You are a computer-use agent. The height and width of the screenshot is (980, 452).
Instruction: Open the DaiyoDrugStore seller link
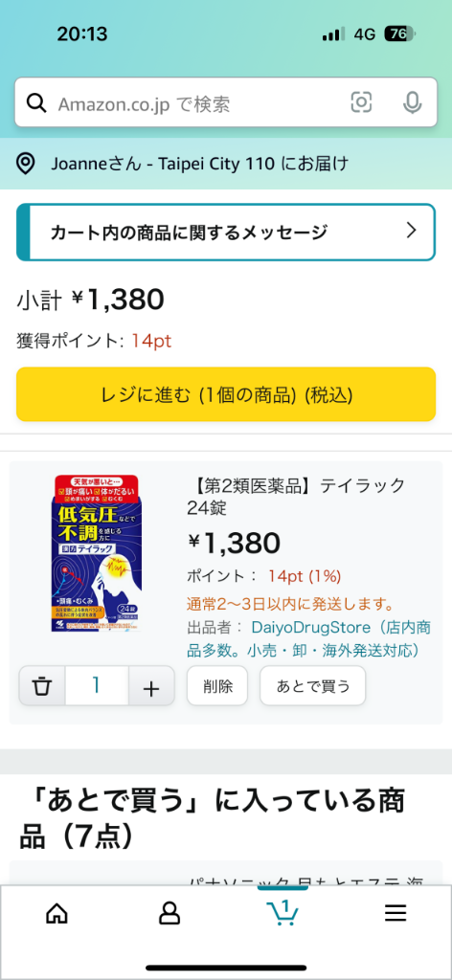coord(310,638)
